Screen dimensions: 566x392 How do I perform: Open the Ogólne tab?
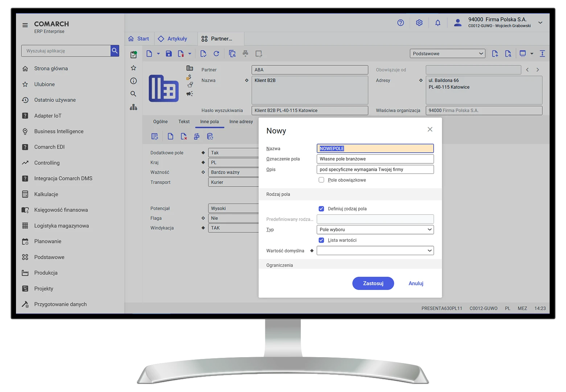point(160,122)
